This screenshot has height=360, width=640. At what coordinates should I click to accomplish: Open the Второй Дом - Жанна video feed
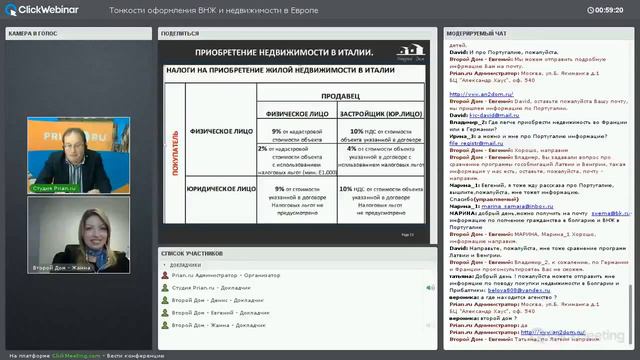click(x=78, y=235)
